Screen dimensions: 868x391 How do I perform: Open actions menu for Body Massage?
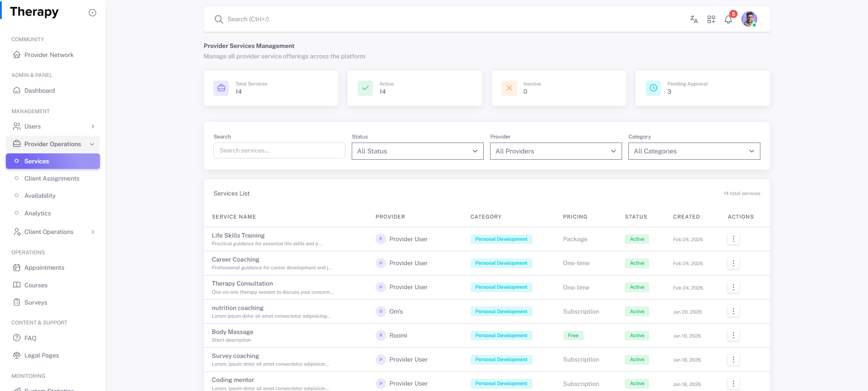[733, 335]
